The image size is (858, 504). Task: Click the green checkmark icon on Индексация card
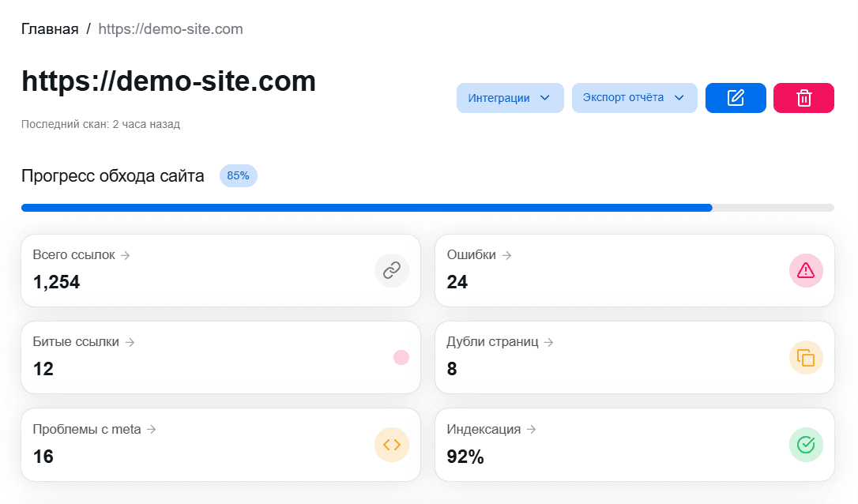(806, 445)
